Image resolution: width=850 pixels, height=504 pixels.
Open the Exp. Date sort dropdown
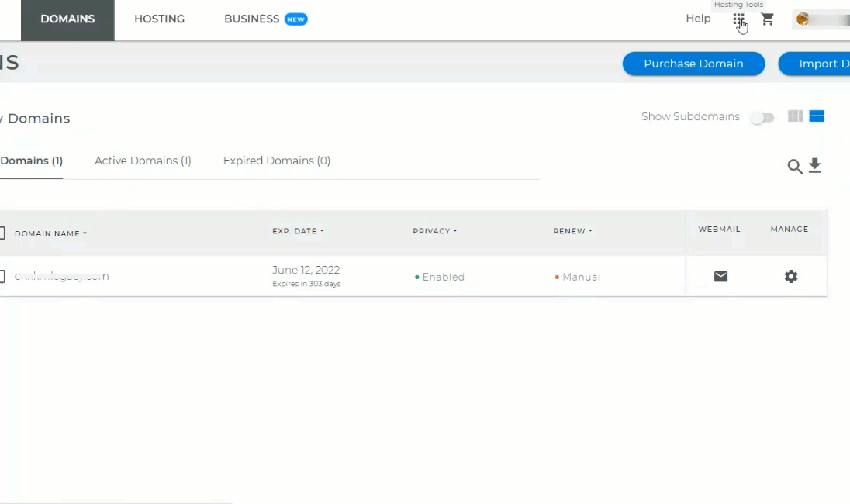point(298,230)
